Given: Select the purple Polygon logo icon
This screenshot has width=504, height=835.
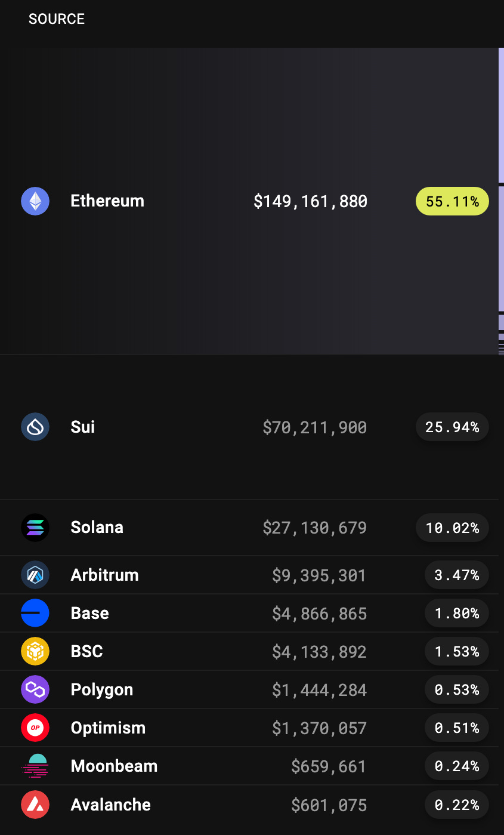Looking at the screenshot, I should click(35, 689).
